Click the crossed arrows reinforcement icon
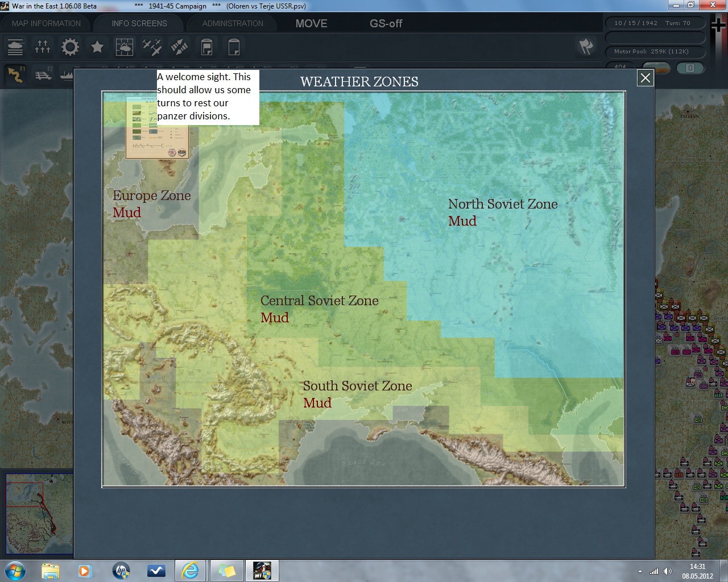728x582 pixels. point(179,47)
